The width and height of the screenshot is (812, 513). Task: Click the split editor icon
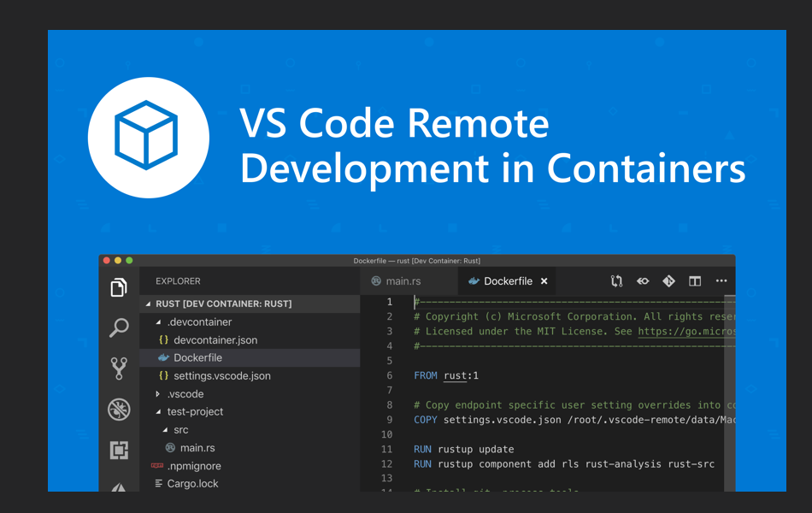[x=694, y=280]
